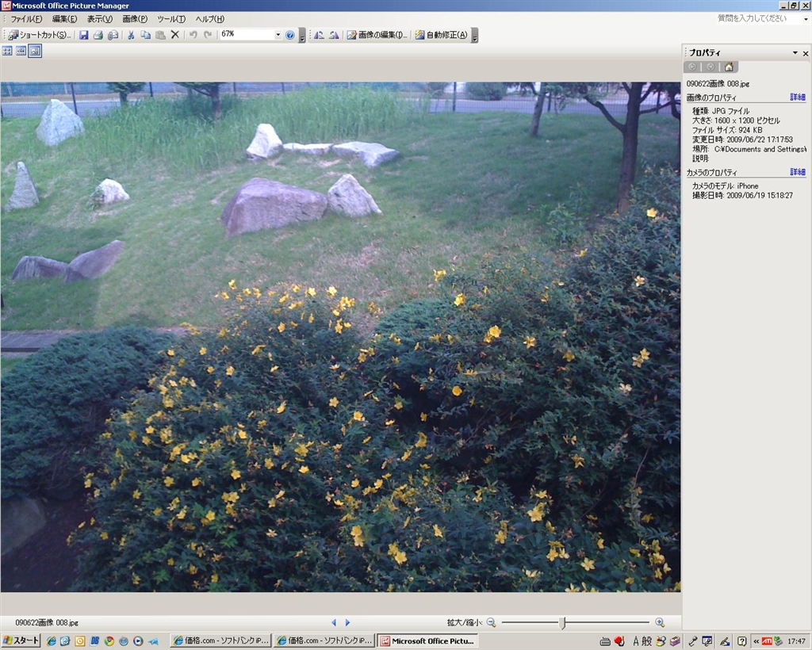Image resolution: width=812 pixels, height=650 pixels.
Task: Open second 価格.com taskbar window
Action: click(324, 640)
